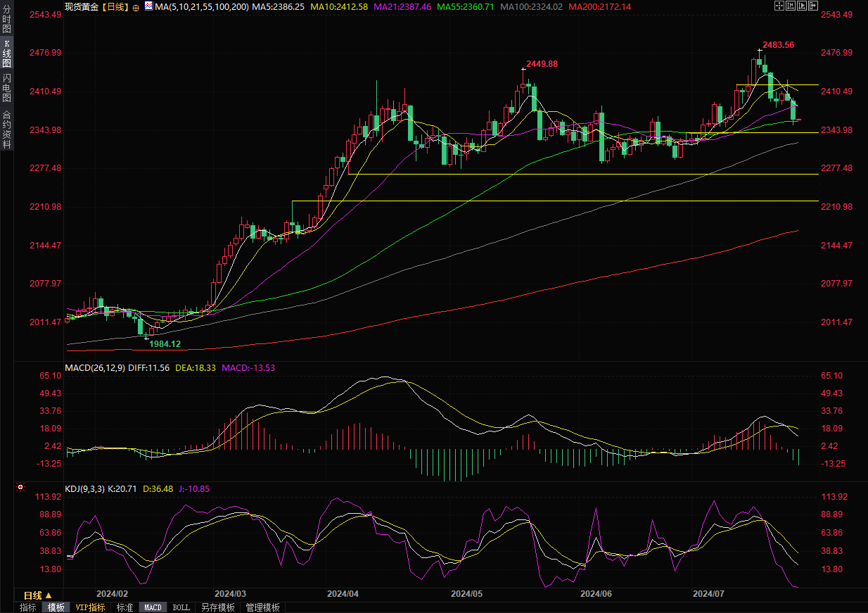Click the crosshair cursor icon in top toolbar
The image size is (868, 613).
pos(779,6)
